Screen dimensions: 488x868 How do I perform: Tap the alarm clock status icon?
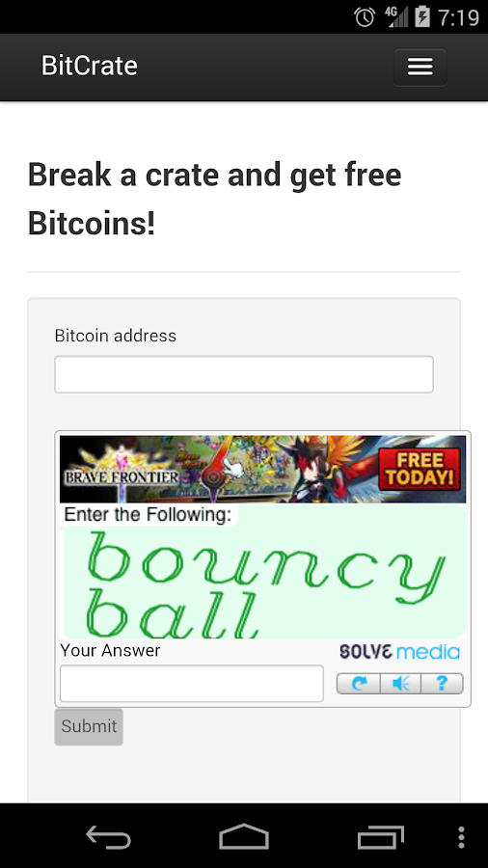(x=365, y=17)
